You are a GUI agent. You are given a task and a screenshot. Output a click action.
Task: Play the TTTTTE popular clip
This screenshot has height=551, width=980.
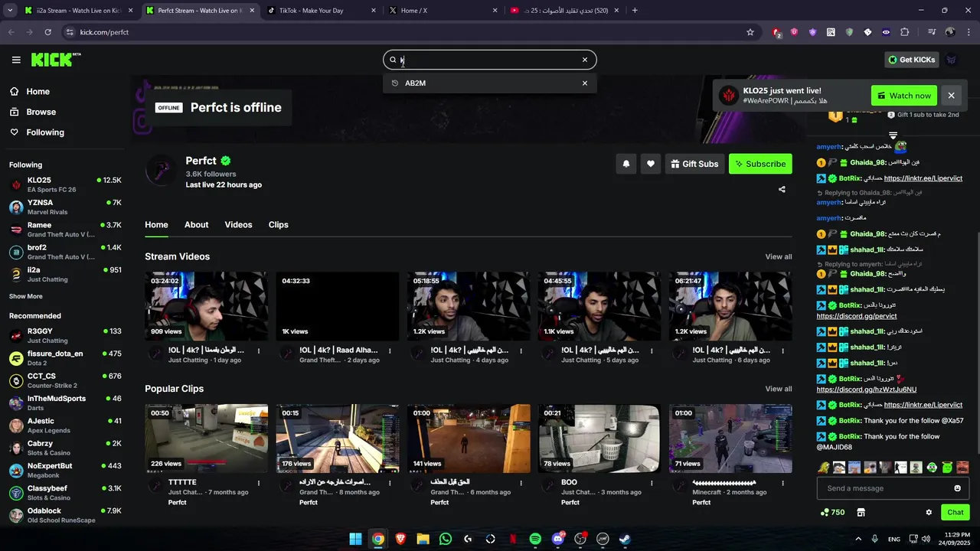click(207, 439)
